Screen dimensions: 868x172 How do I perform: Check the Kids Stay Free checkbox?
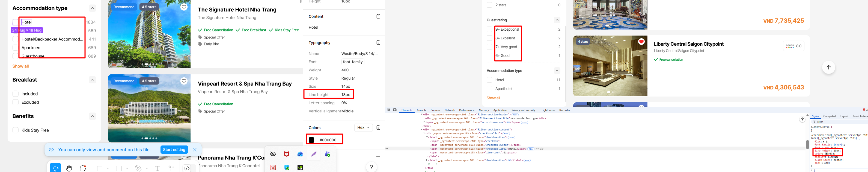click(16, 130)
